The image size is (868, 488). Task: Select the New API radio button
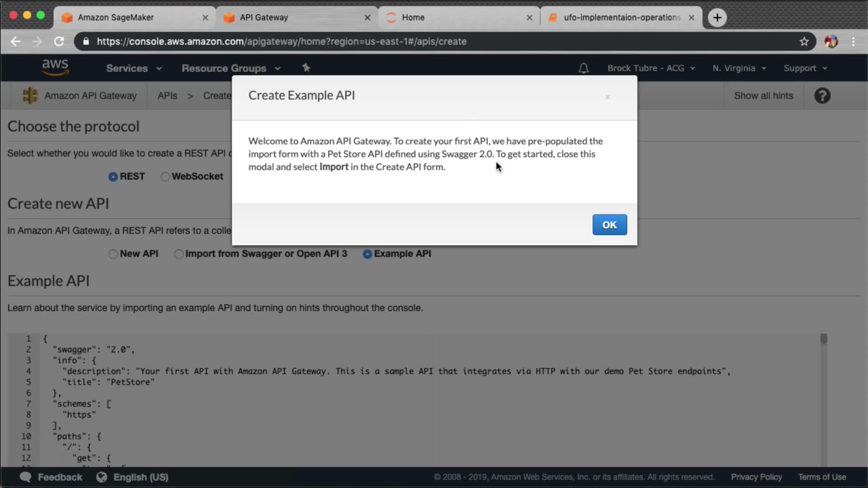coord(113,254)
